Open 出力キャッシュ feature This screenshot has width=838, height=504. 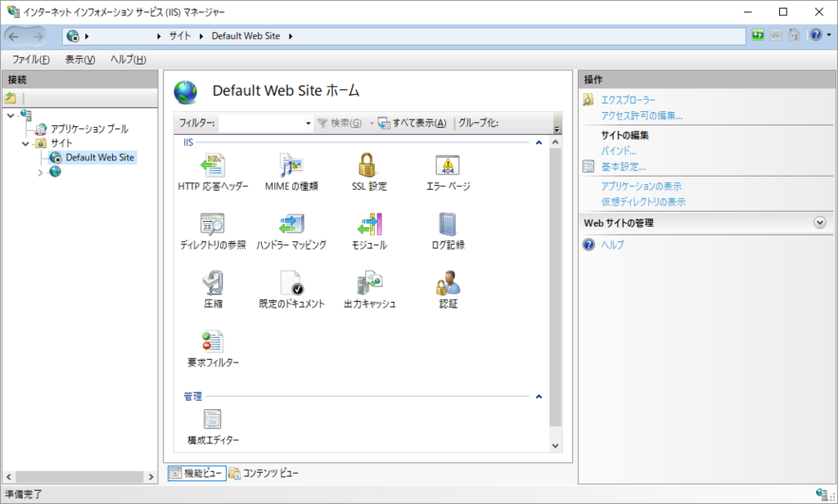(x=369, y=290)
